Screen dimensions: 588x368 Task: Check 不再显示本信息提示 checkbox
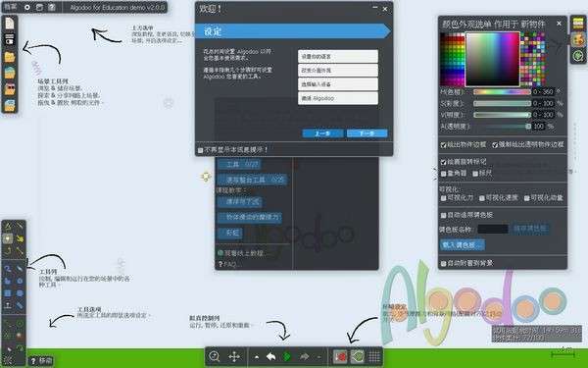pos(200,150)
